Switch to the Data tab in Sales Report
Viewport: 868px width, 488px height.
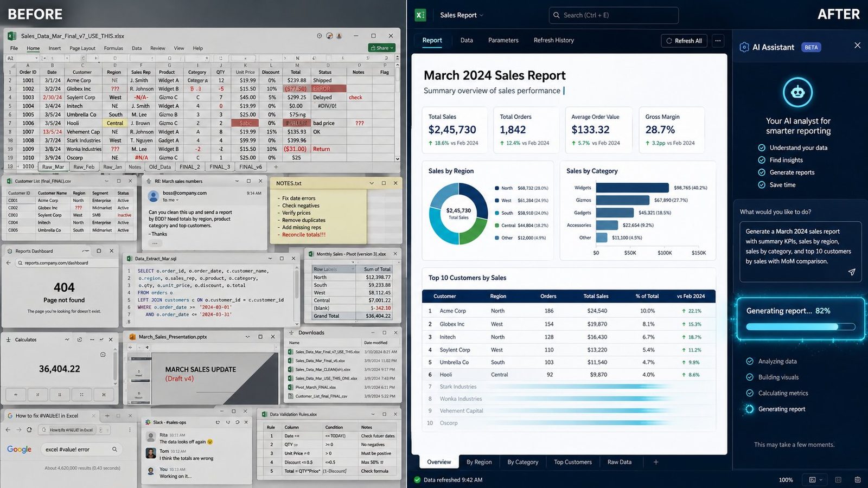tap(467, 40)
